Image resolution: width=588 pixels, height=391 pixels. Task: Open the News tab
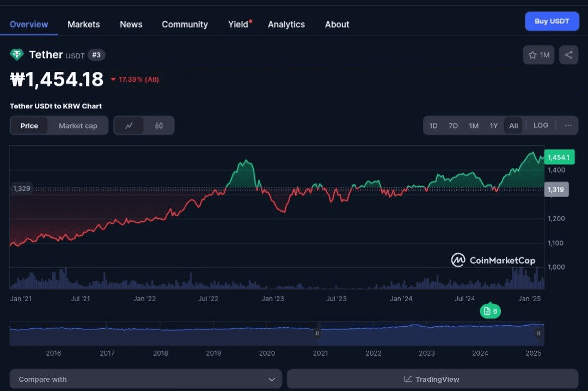(x=131, y=25)
